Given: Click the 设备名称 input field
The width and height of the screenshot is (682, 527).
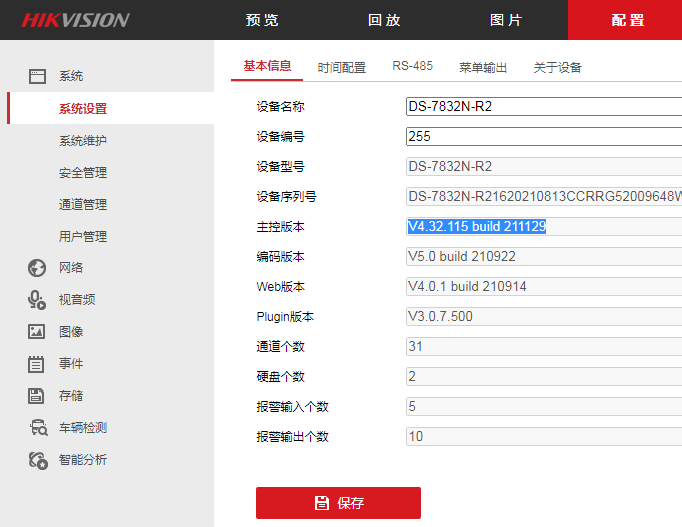Looking at the screenshot, I should 544,107.
